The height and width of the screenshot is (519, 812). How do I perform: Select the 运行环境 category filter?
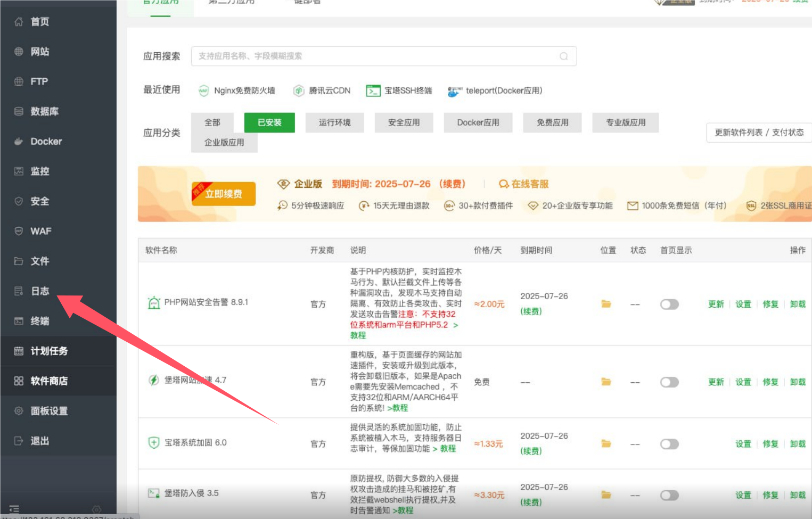[335, 122]
